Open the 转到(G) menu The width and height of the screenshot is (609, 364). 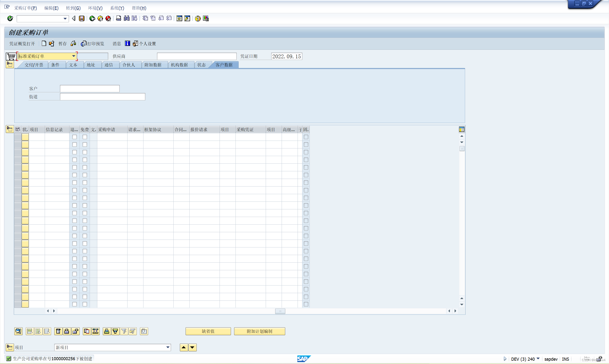pos(73,8)
